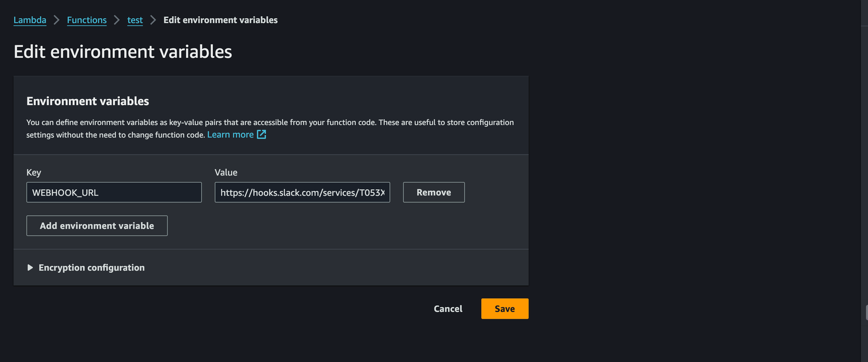
Task: Go to Lambda in the breadcrumb
Action: click(30, 20)
